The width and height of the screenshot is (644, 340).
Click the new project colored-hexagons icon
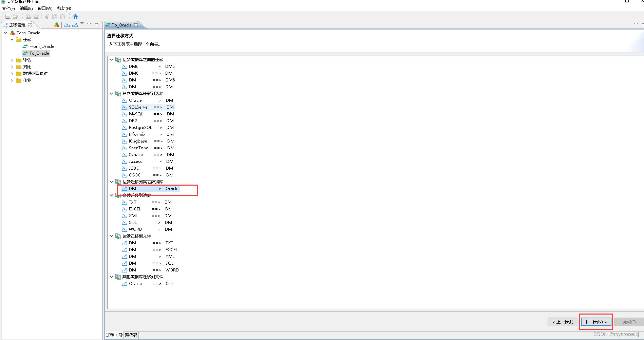pyautogui.click(x=57, y=25)
